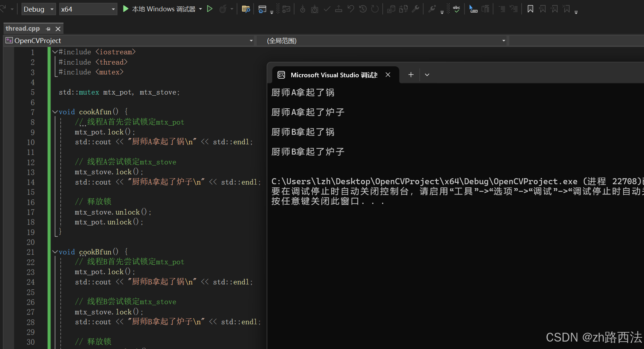Click the browser window home icon
This screenshot has height=349, width=644.
pos(262,9)
